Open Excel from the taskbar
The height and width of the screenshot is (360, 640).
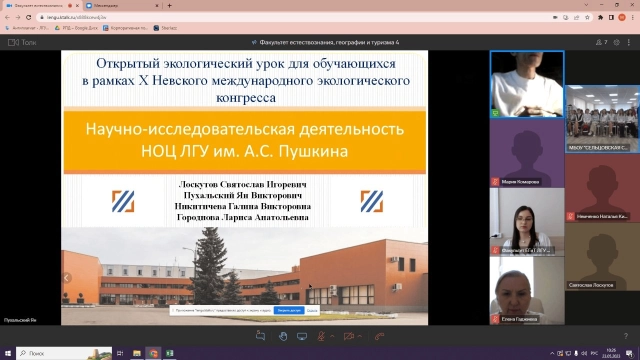[x=170, y=353]
